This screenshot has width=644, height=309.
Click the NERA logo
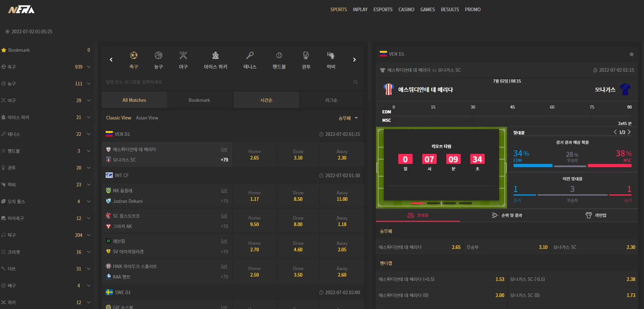click(21, 10)
